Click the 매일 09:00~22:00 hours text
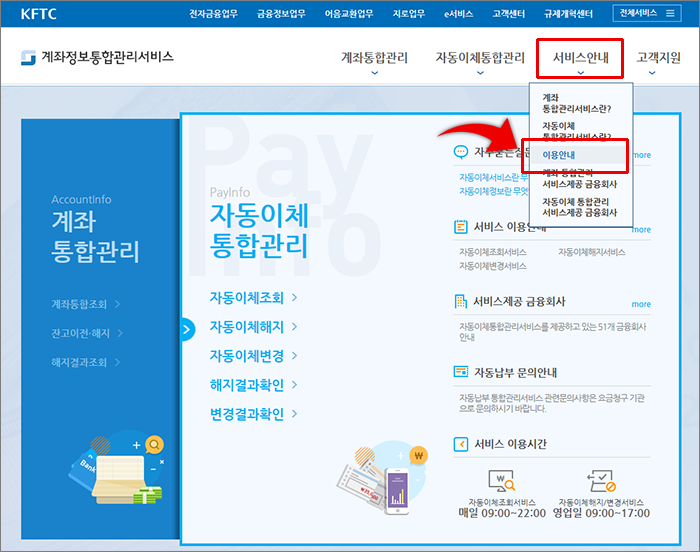700x552 pixels. coord(502,513)
